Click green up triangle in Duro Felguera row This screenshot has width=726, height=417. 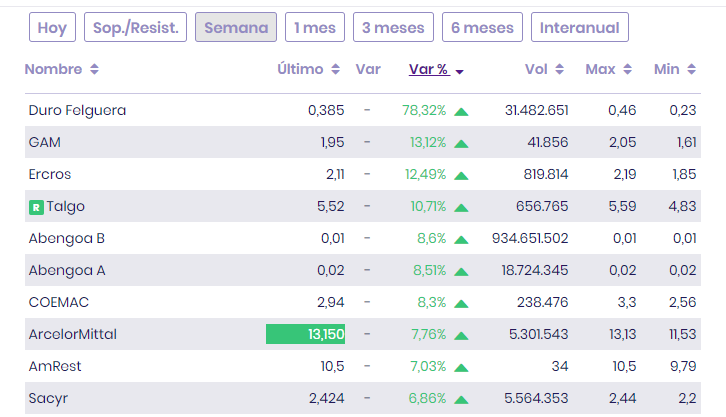click(461, 111)
